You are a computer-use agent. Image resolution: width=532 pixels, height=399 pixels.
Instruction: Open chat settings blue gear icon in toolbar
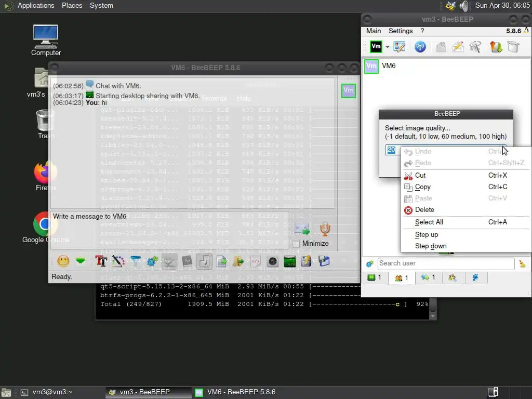pyautogui.click(x=152, y=261)
